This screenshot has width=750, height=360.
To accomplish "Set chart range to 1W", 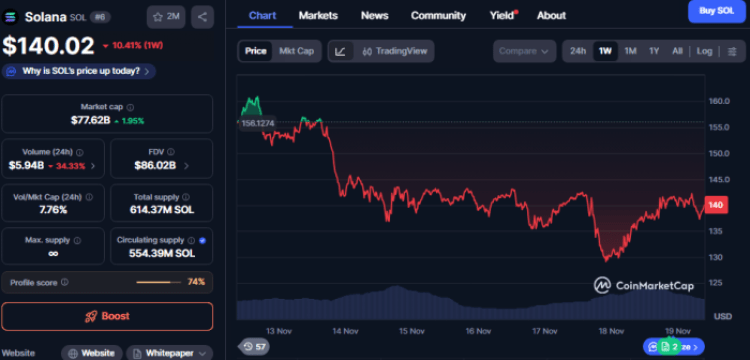I will [606, 51].
